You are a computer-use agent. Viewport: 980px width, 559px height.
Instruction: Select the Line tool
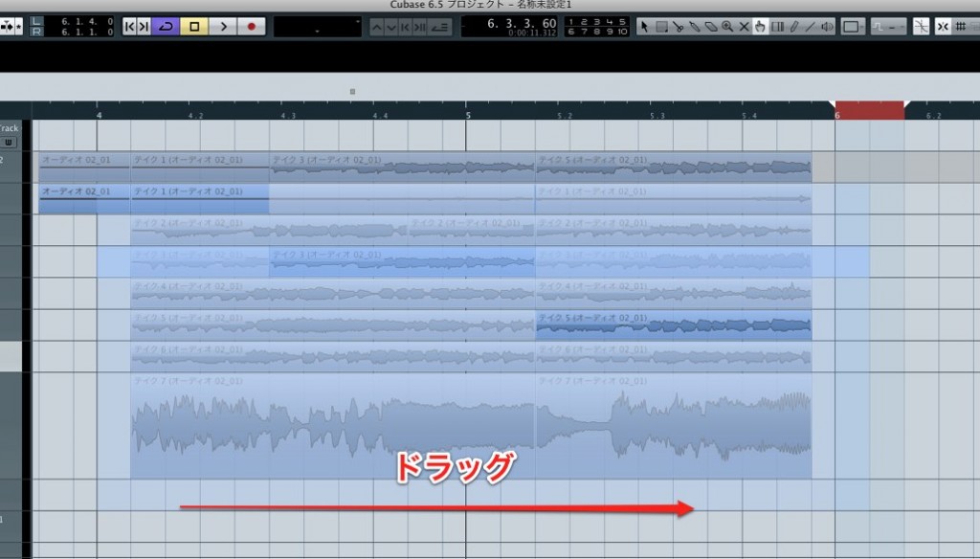[x=811, y=28]
